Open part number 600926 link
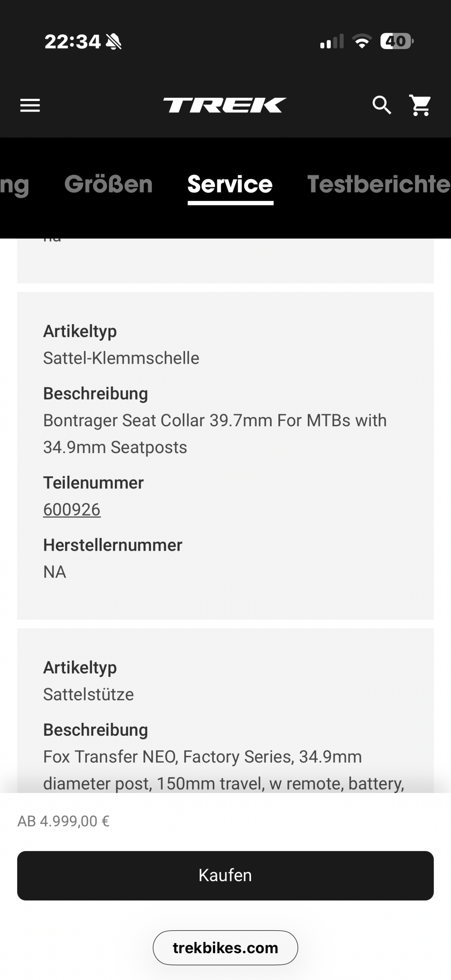Viewport: 451px width, 980px height. click(72, 509)
